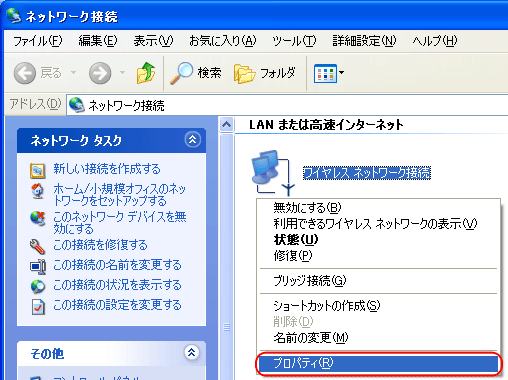Click the house icon for home network setup
The height and width of the screenshot is (380, 508).
pyautogui.click(x=38, y=191)
